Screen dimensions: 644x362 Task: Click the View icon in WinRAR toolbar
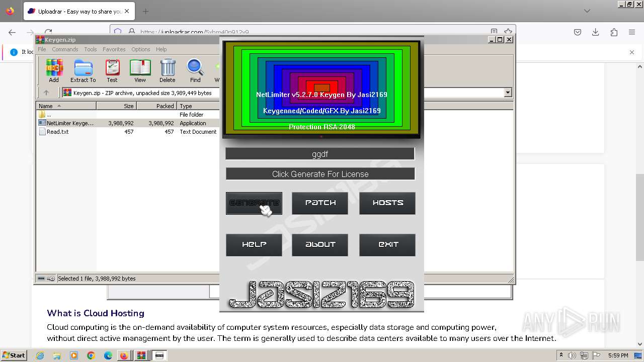point(140,71)
